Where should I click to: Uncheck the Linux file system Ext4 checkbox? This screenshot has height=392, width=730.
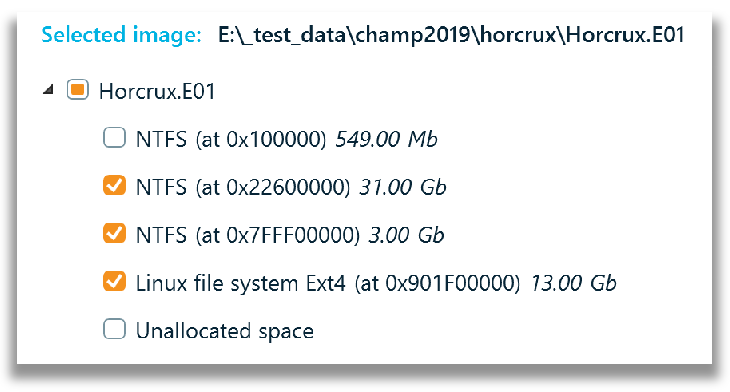[114, 281]
